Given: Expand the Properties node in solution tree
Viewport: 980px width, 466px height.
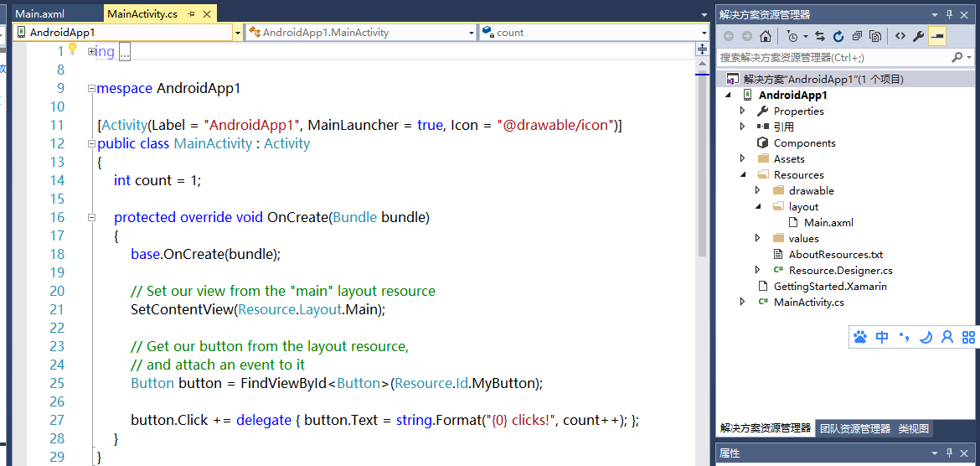Looking at the screenshot, I should click(742, 111).
